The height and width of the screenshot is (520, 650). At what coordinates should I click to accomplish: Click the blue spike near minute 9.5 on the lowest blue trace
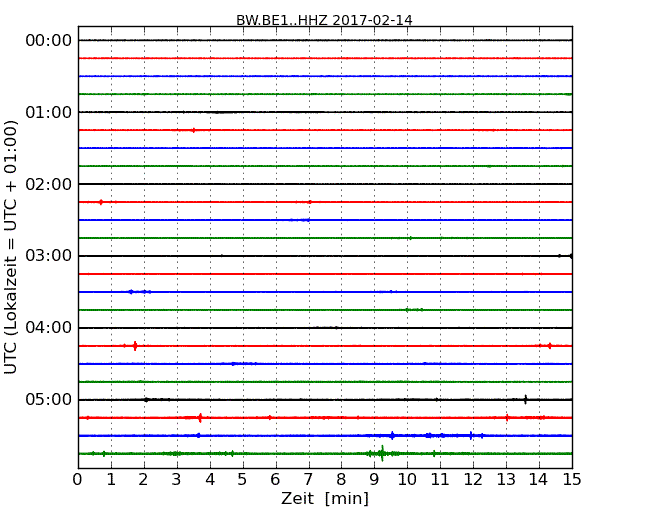392,435
